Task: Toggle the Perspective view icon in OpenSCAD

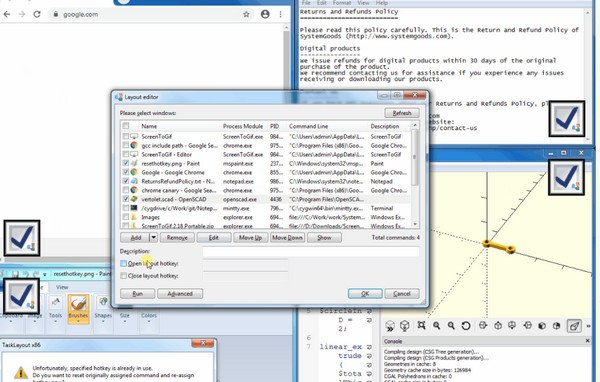Action: coord(574,326)
